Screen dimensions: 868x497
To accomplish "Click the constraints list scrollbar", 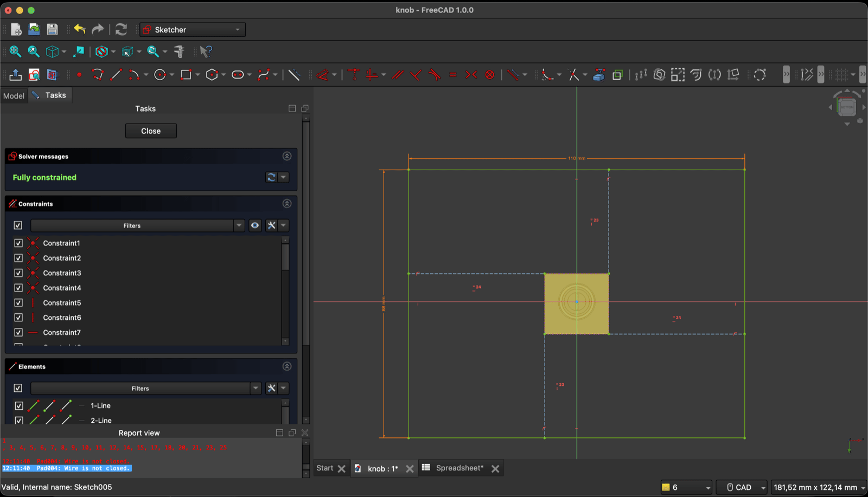I will coord(285,257).
